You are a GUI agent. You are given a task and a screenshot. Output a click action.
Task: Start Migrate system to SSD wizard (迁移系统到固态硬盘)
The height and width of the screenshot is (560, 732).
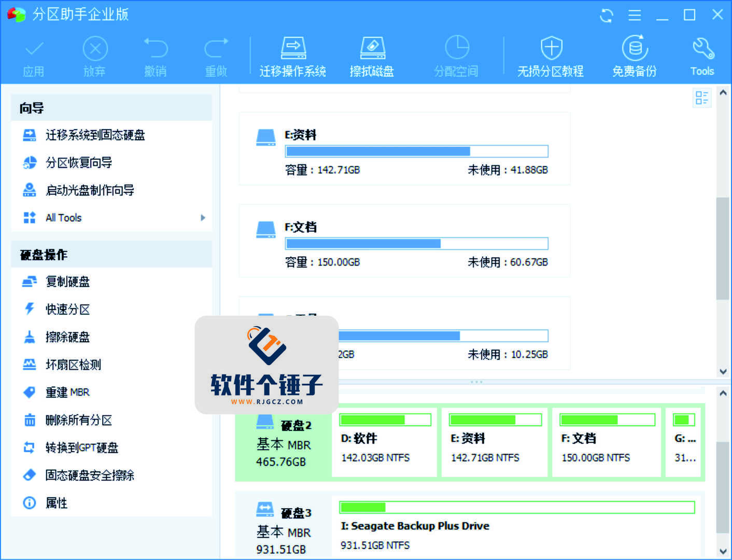click(x=111, y=135)
